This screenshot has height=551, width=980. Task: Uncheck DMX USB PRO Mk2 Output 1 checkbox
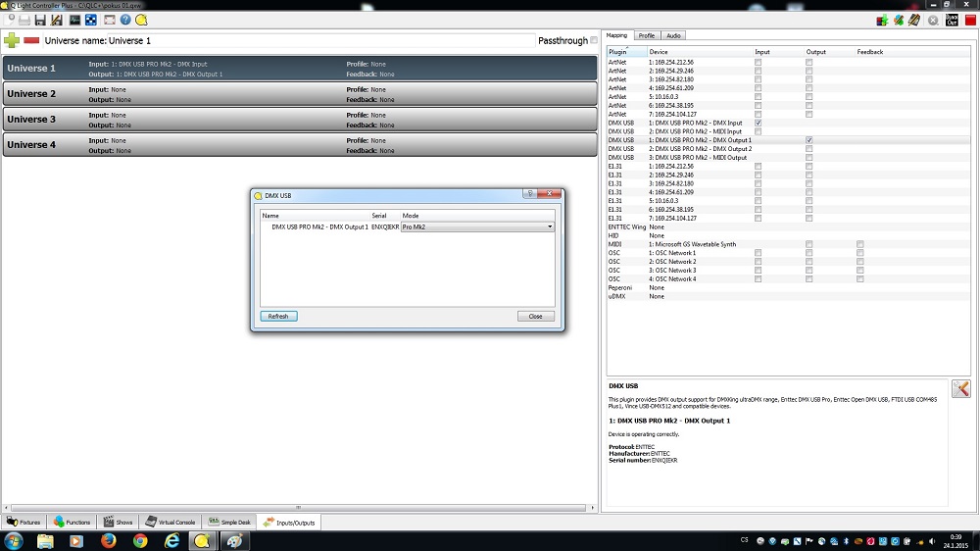click(x=808, y=140)
